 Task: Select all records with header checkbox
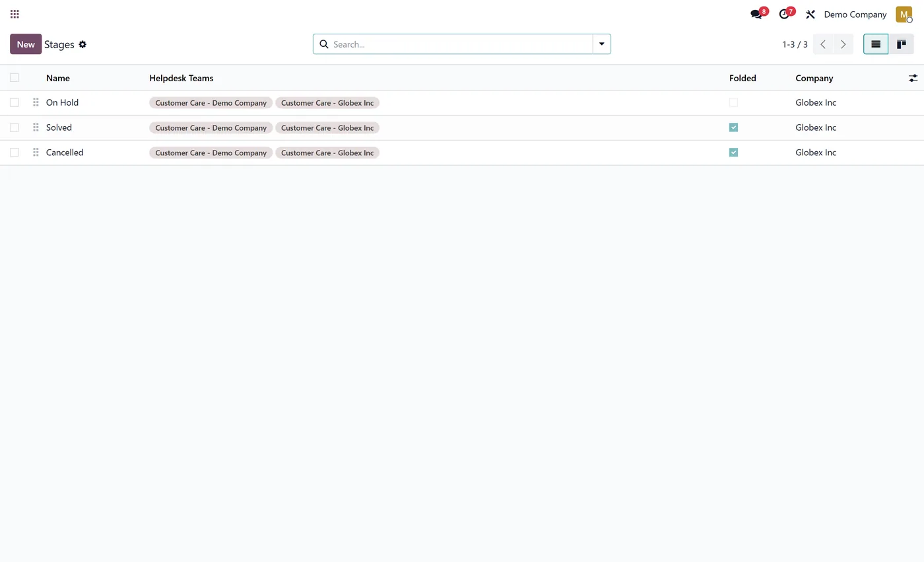tap(14, 77)
